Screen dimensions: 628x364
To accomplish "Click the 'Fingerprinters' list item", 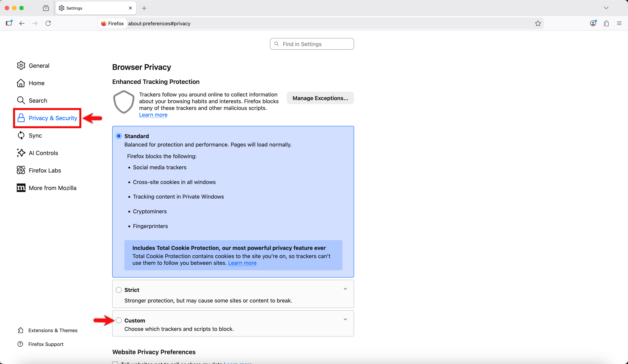I will pyautogui.click(x=150, y=226).
